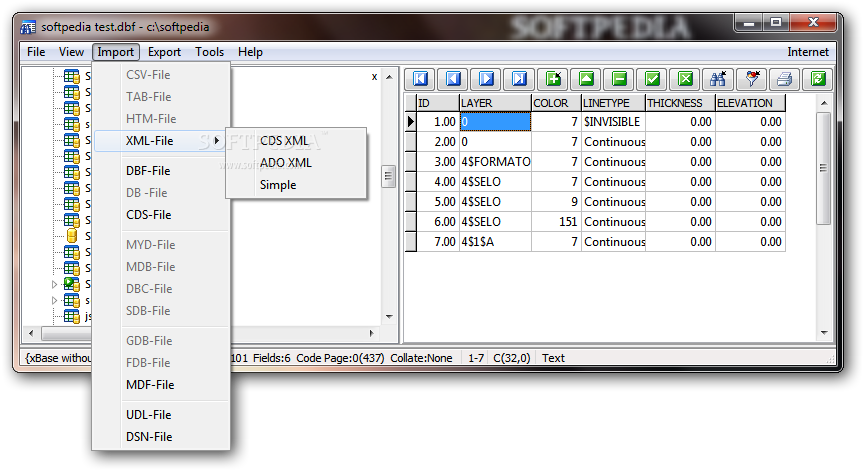This screenshot has height=471, width=864.
Task: Select the '$INVISIBLE' linetype cell
Action: point(613,122)
